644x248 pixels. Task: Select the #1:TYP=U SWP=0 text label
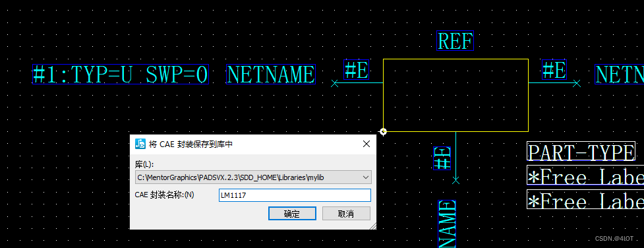(121, 75)
